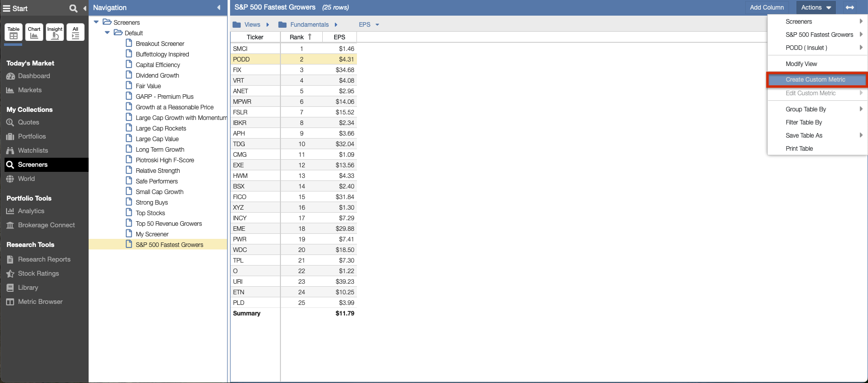This screenshot has height=383, width=868.
Task: Click the Fundamentals folder icon
Action: (282, 25)
